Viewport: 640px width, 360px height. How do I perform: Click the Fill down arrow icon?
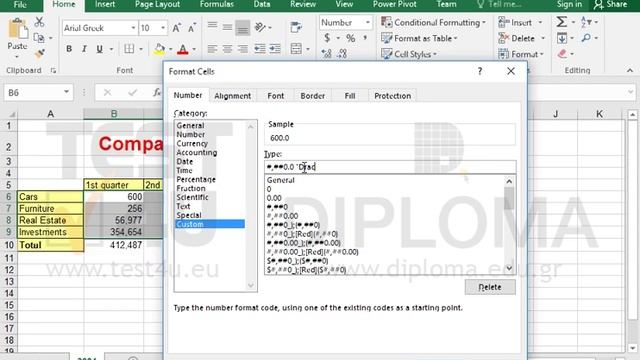(x=562, y=38)
